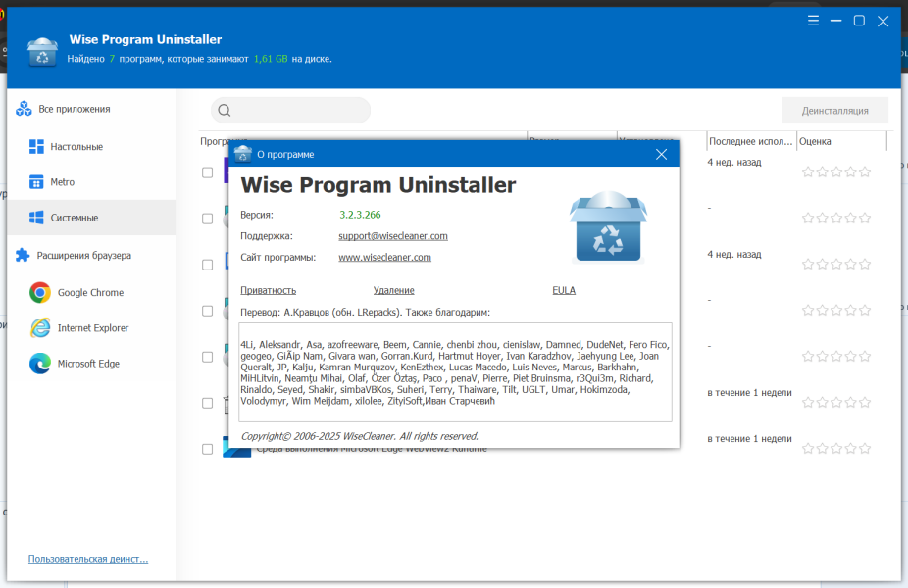Select Google Chrome extensions entry
Viewport: 908px width, 588px height.
[x=90, y=293]
